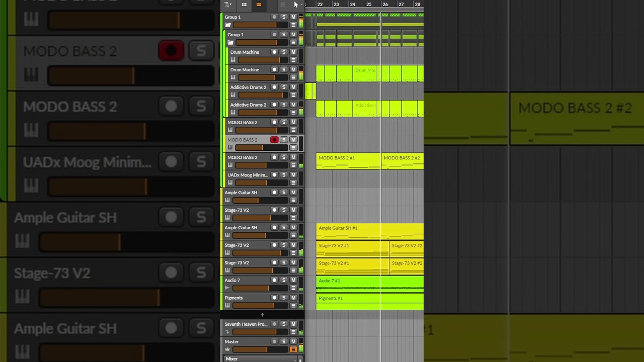
Task: Click bar 28 on the timeline ruler
Action: click(x=417, y=5)
